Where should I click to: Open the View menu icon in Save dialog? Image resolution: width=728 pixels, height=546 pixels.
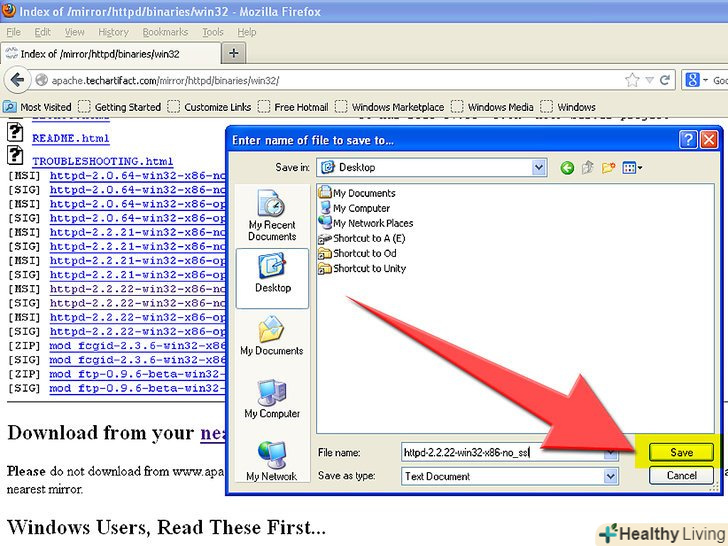click(x=632, y=168)
